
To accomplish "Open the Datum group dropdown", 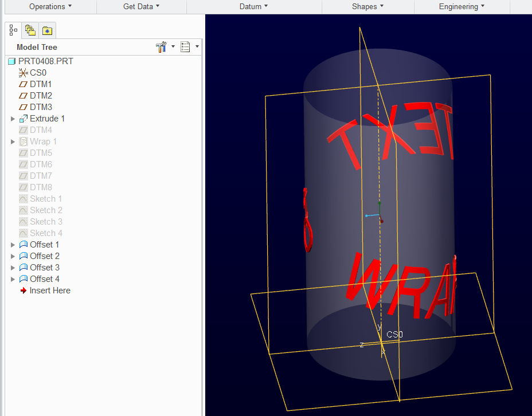I will pyautogui.click(x=253, y=6).
